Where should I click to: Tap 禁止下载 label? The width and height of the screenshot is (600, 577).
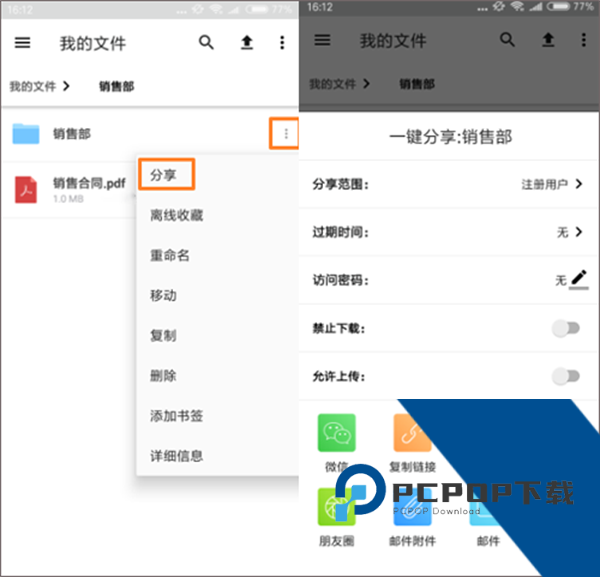[x=339, y=328]
